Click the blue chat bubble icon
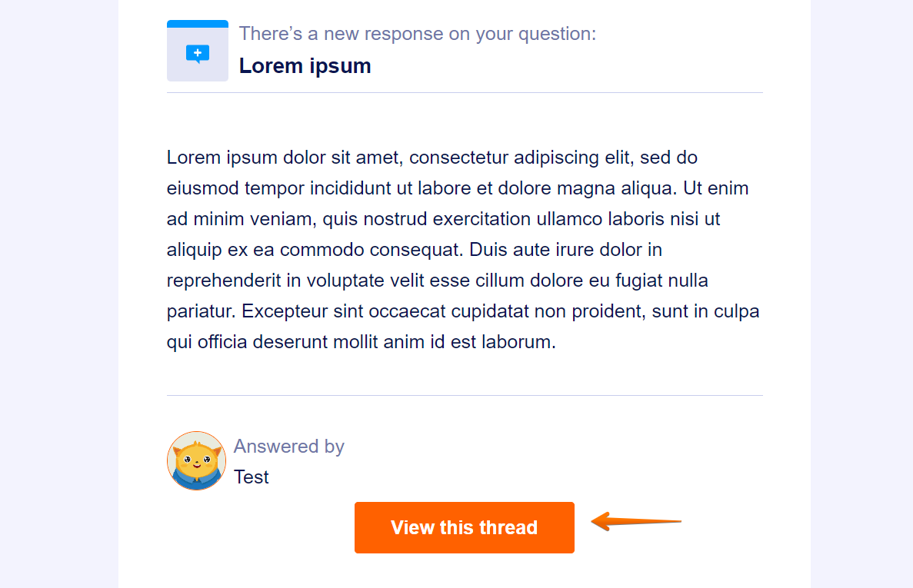The width and height of the screenshot is (913, 588). [x=198, y=53]
